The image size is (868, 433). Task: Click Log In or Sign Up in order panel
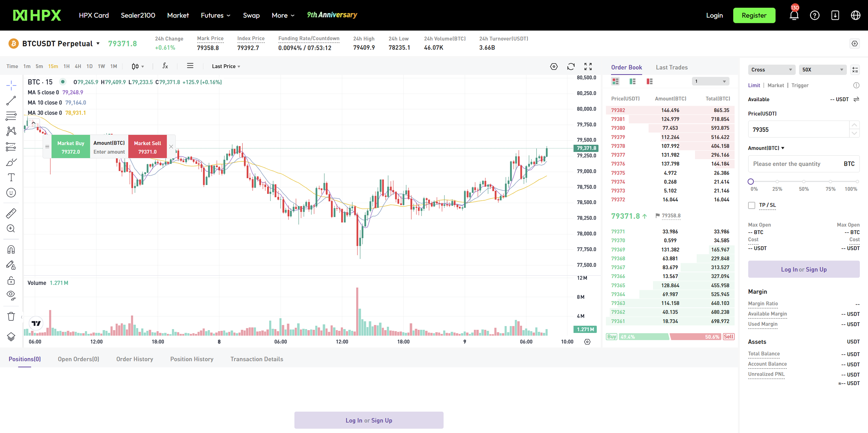(x=804, y=269)
